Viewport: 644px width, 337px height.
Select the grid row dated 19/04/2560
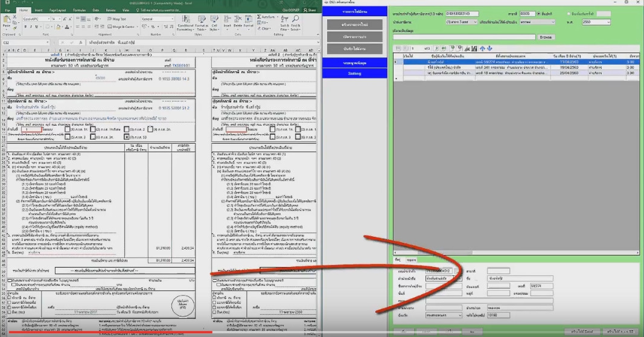pyautogui.click(x=516, y=68)
